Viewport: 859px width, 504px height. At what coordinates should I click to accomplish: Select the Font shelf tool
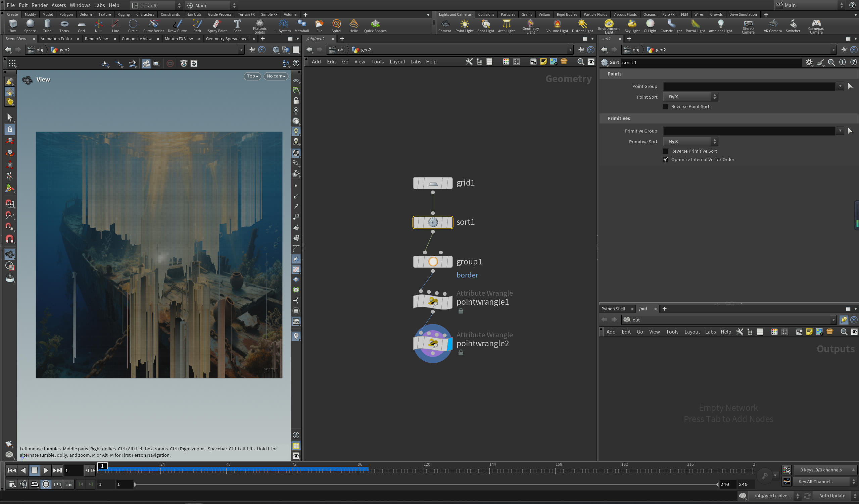pyautogui.click(x=237, y=26)
